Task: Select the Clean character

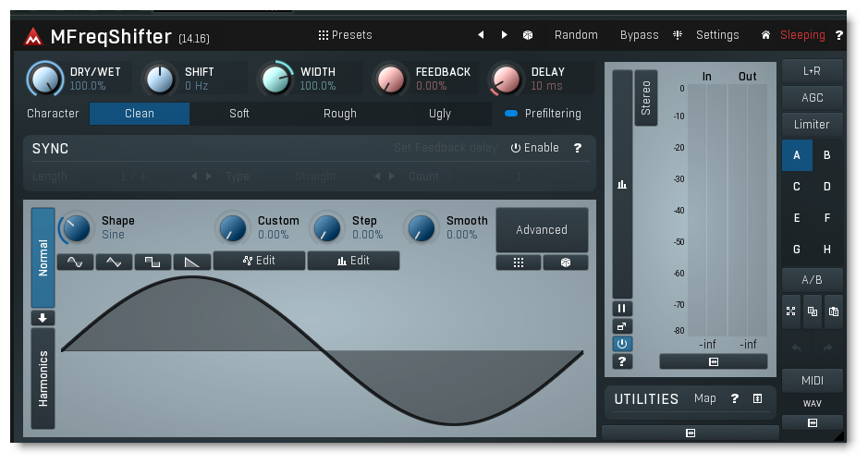Action: (x=140, y=114)
